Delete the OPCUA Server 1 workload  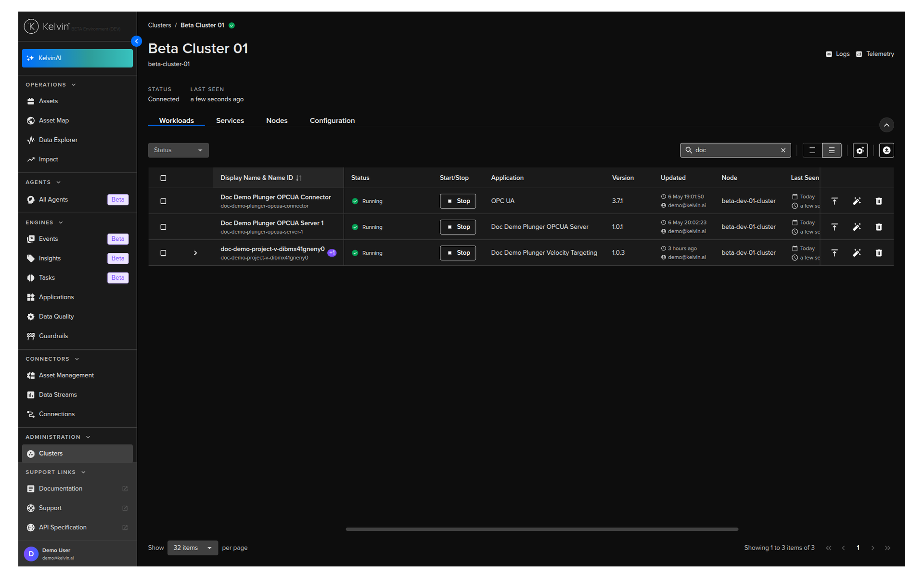pos(879,227)
